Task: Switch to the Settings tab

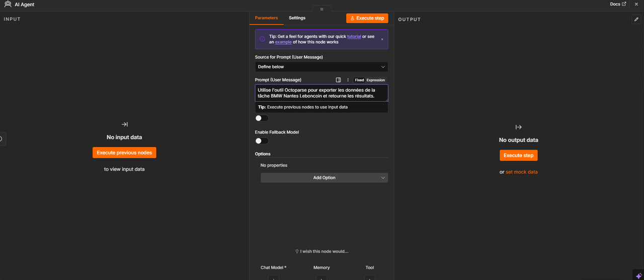Action: click(x=297, y=18)
